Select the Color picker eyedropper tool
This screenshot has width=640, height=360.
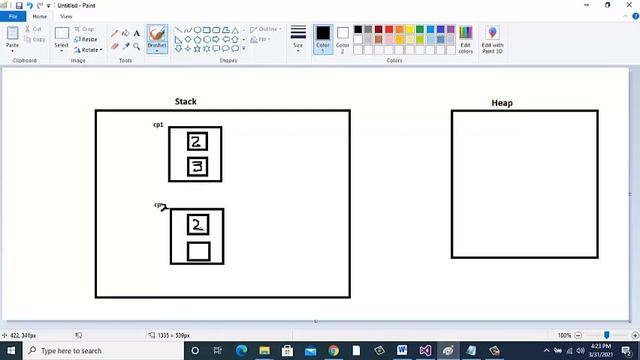click(x=126, y=46)
